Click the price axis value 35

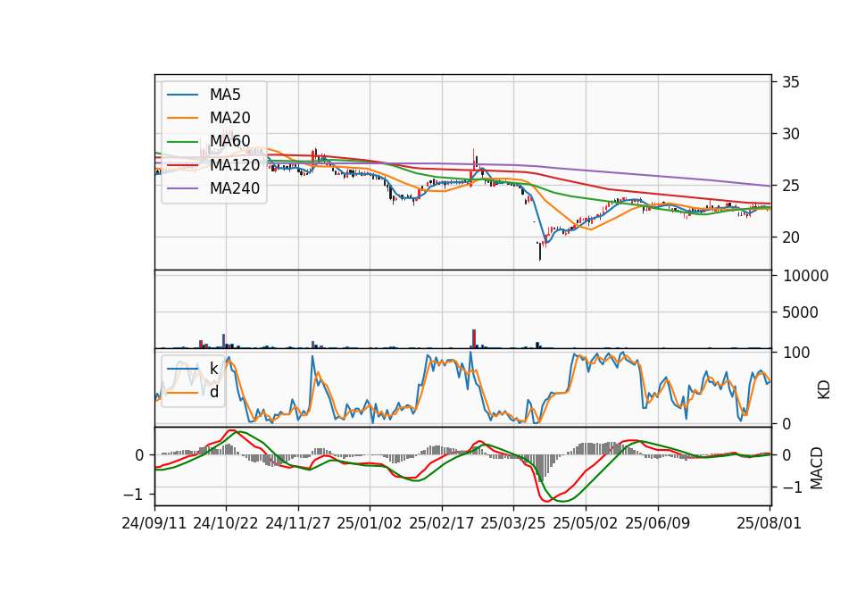click(x=790, y=82)
